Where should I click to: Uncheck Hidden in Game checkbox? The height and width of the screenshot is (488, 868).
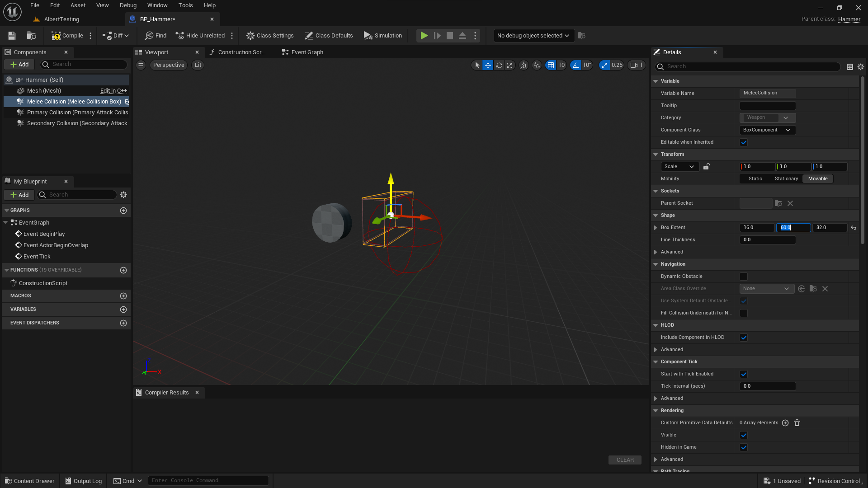(x=744, y=447)
